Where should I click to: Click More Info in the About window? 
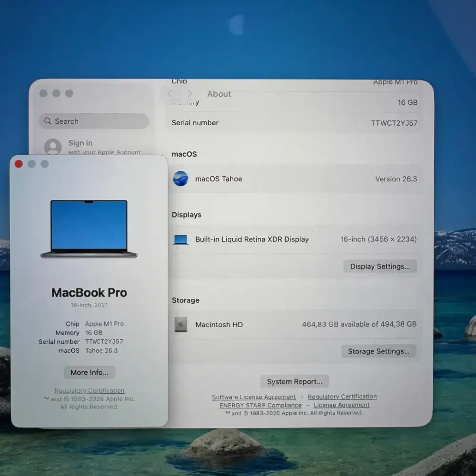pyautogui.click(x=89, y=372)
